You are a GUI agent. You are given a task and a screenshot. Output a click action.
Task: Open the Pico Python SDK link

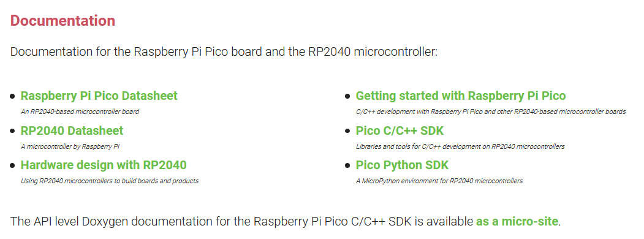coord(402,165)
